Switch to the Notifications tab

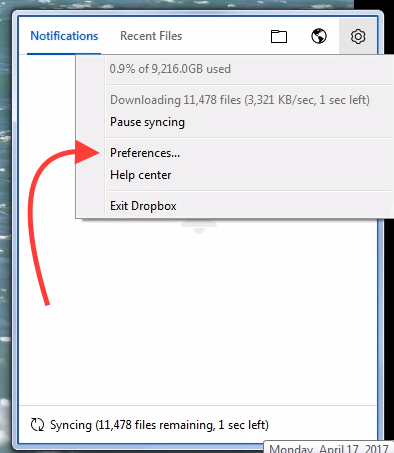(64, 36)
